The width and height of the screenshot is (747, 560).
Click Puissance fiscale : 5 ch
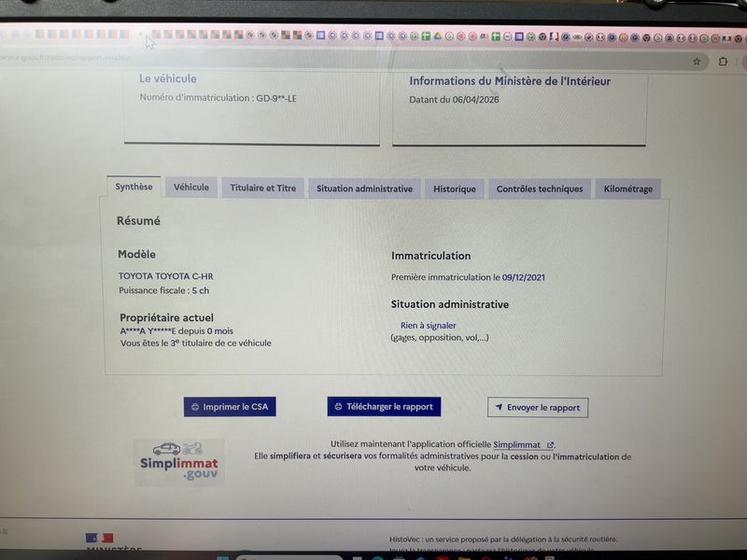pos(164,290)
